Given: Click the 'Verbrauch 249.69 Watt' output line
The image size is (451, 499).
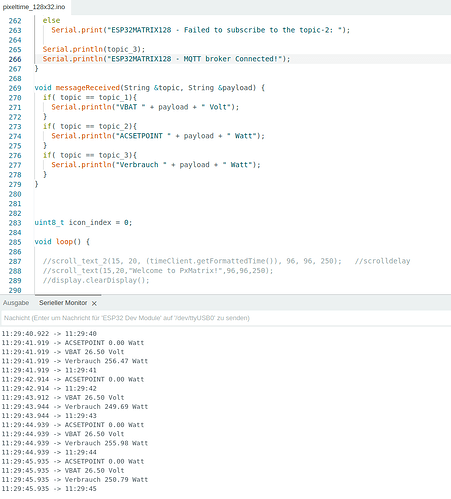Looking at the screenshot, I should pyautogui.click(x=75, y=407).
